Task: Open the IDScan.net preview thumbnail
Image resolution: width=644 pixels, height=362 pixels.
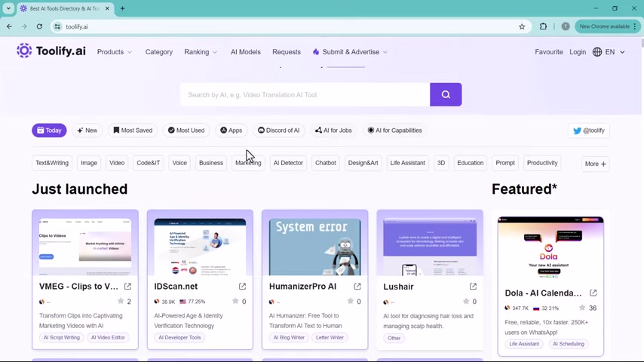Action: click(200, 247)
